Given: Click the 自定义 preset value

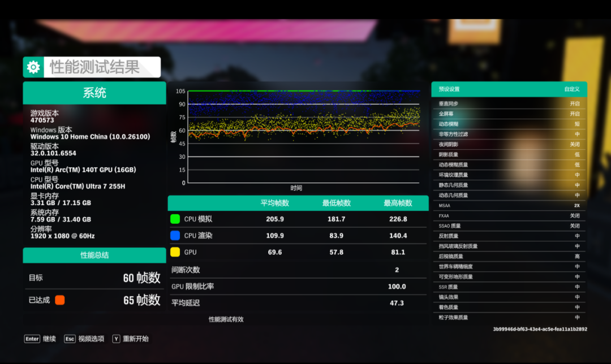Looking at the screenshot, I should pyautogui.click(x=571, y=89).
